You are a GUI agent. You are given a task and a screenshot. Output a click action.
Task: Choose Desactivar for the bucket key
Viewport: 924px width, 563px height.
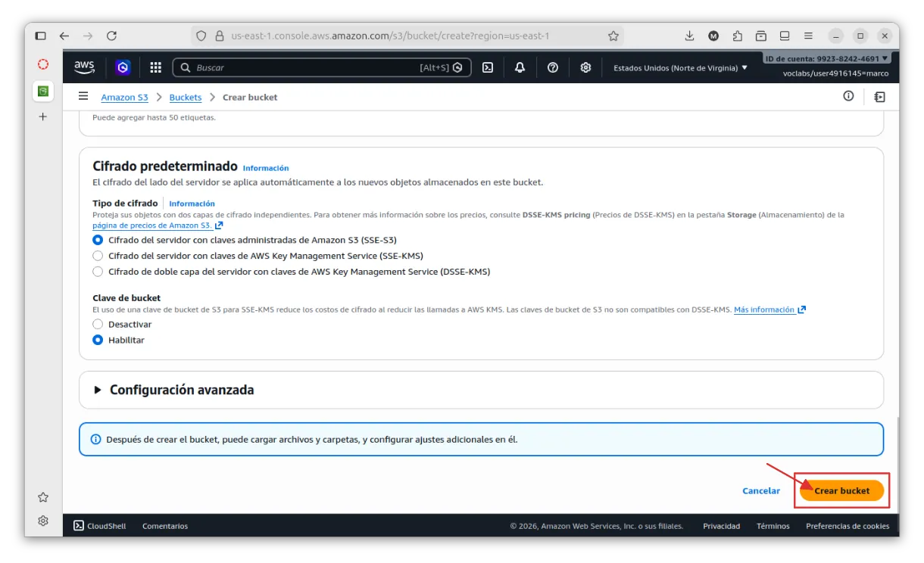pos(98,324)
